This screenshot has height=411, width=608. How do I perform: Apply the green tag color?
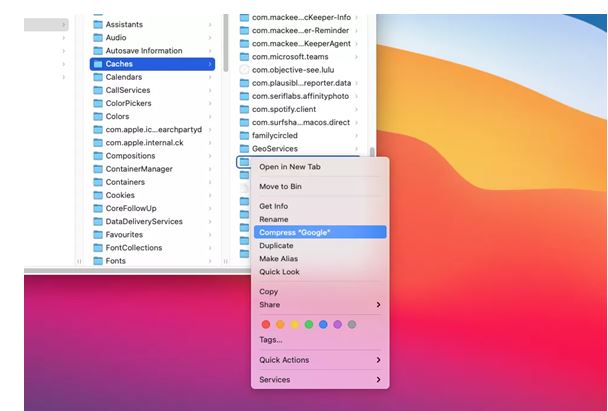309,325
